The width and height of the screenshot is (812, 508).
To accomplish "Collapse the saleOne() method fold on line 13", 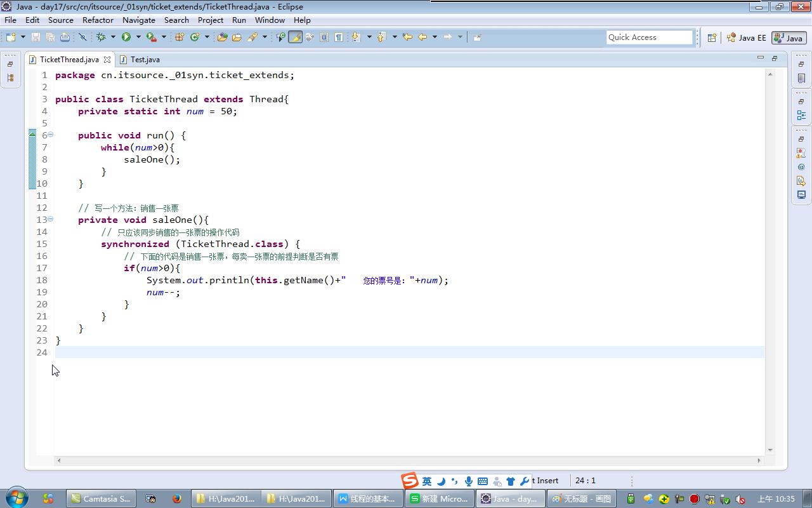I will 51,219.
